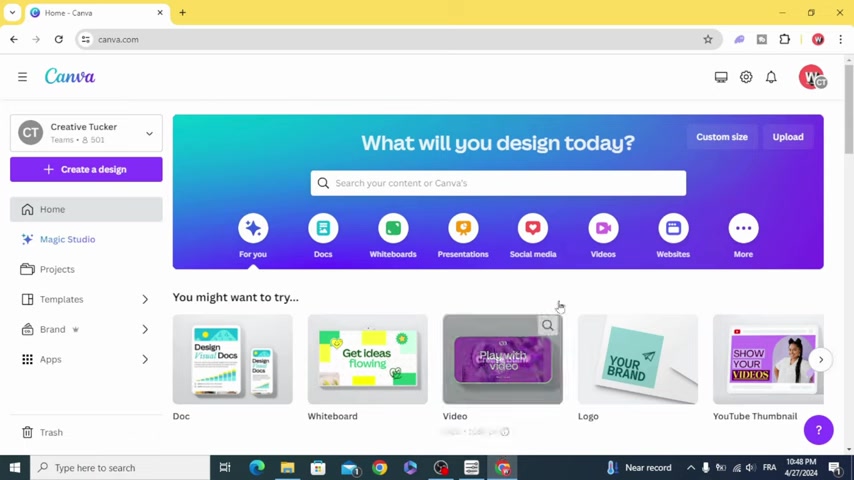The width and height of the screenshot is (854, 480).
Task: Go back in browser history
Action: [14, 39]
